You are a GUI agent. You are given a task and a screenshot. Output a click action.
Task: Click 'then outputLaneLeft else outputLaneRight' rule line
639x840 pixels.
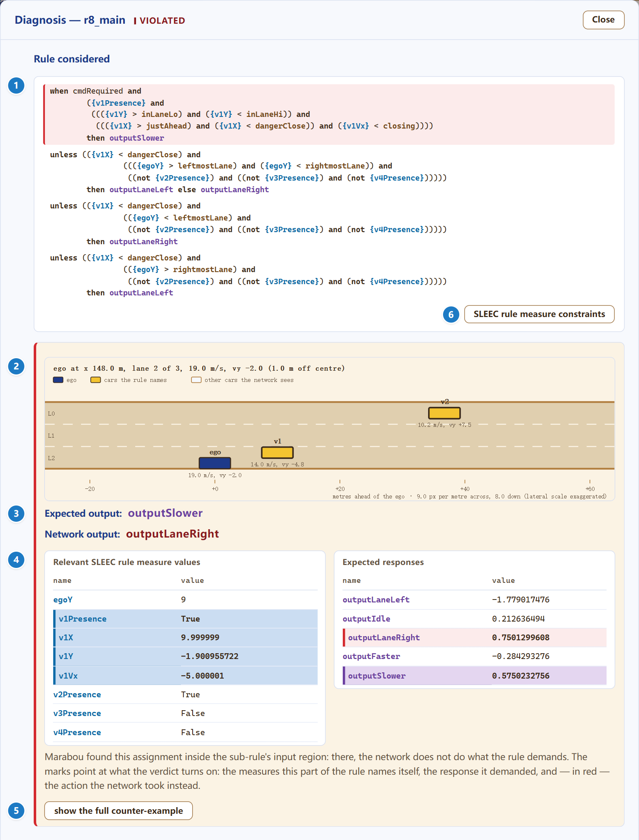click(x=178, y=190)
